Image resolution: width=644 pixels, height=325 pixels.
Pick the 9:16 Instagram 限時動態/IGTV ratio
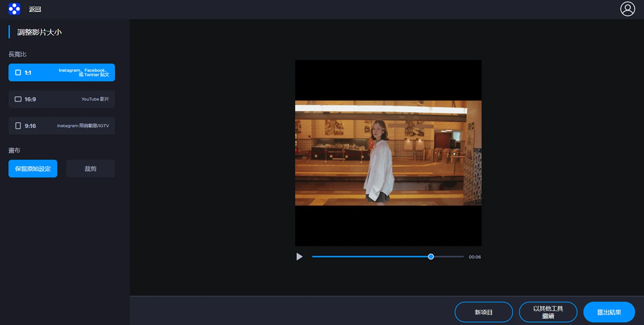click(62, 126)
